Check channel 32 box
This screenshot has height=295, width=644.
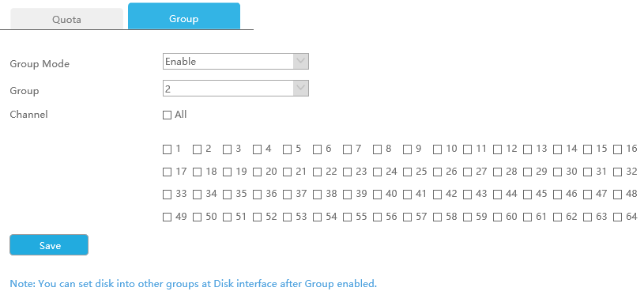point(617,172)
